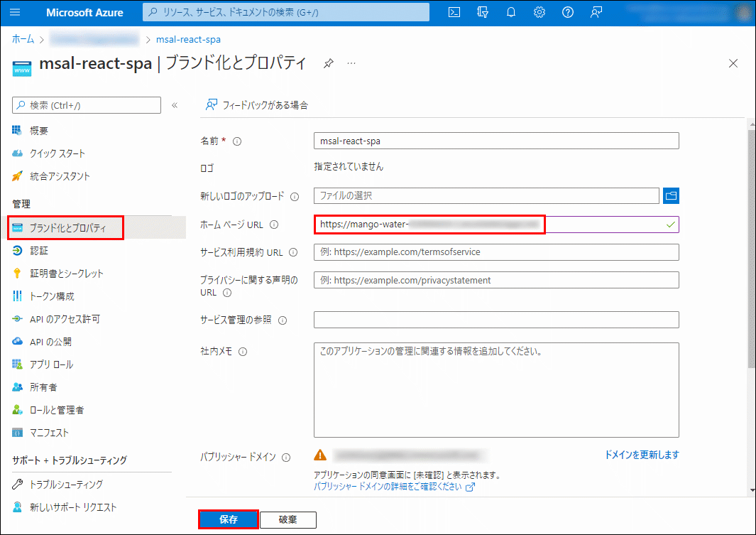756x535 pixels.
Task: Open portal settings gear icon
Action: 539,12
